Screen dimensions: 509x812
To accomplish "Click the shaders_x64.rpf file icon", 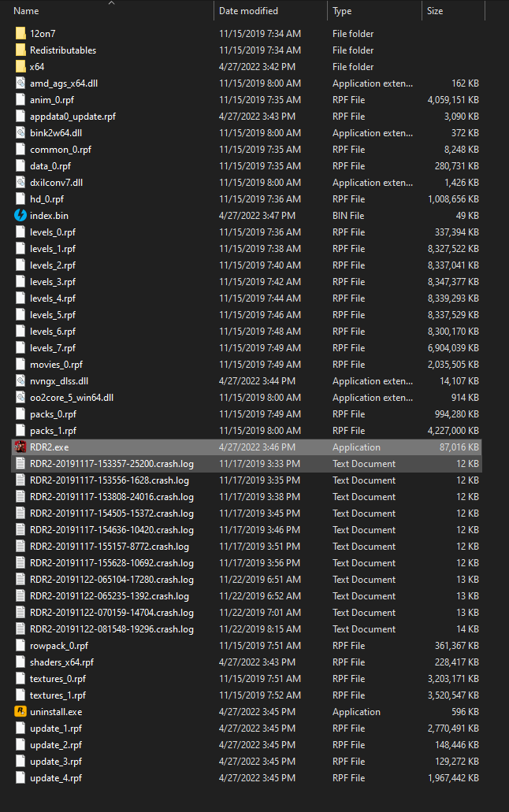I will [20, 662].
